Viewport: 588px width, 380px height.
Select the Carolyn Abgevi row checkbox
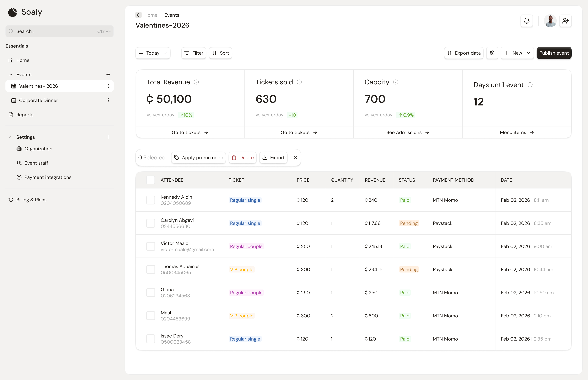point(151,223)
